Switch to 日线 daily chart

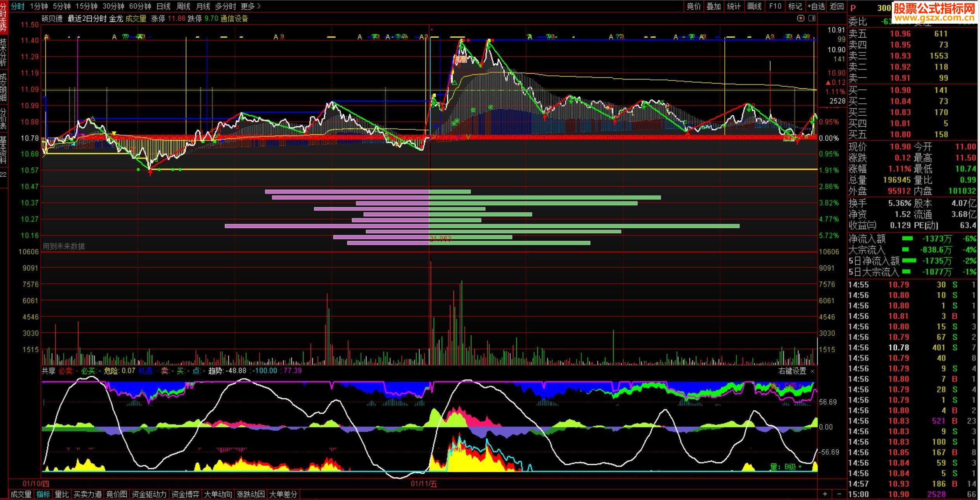163,6
